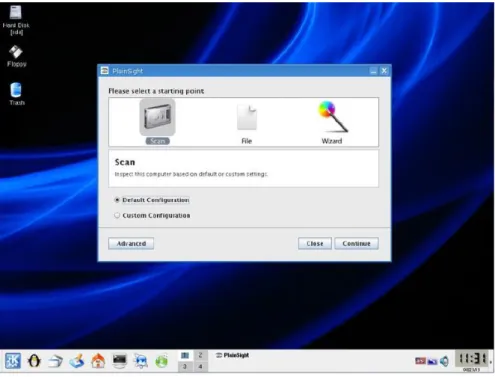Choose Custom Configuration radio button

pos(117,215)
